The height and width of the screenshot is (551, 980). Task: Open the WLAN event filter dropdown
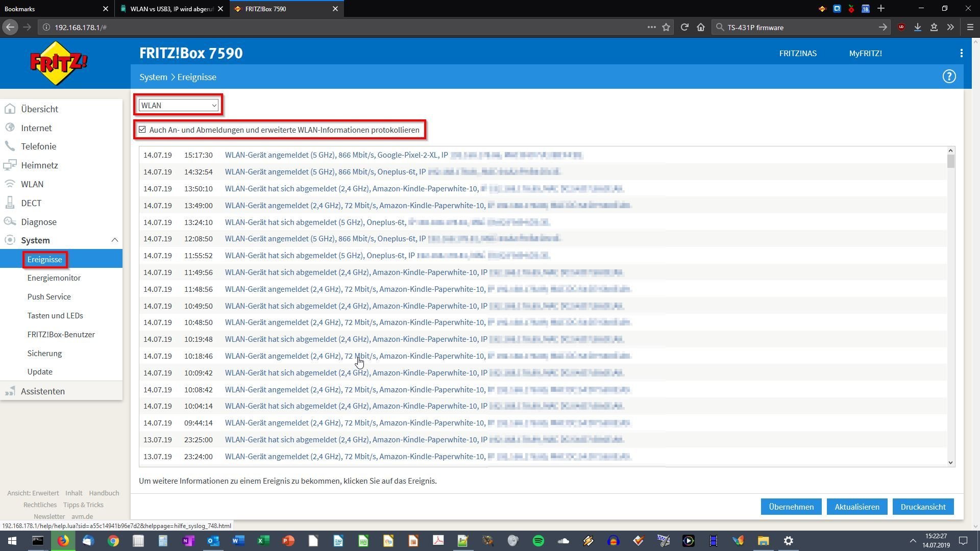click(x=178, y=105)
